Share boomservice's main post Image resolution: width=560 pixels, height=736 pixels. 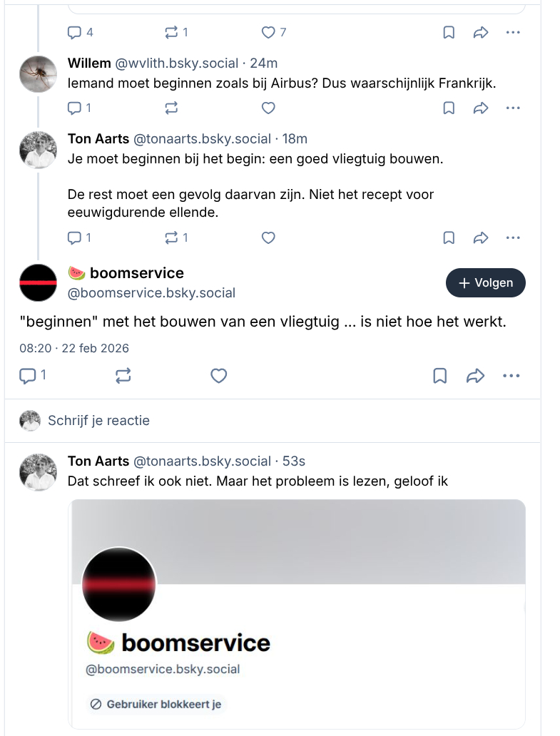click(x=475, y=376)
